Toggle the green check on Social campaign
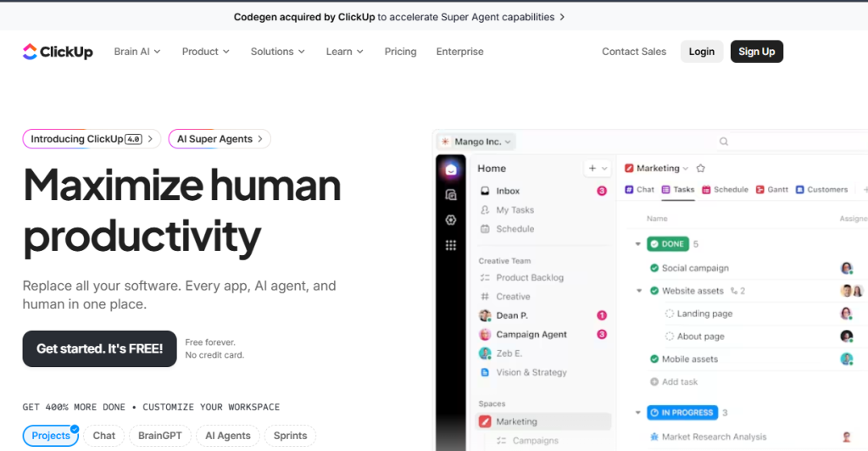The height and width of the screenshot is (451, 868). 654,268
